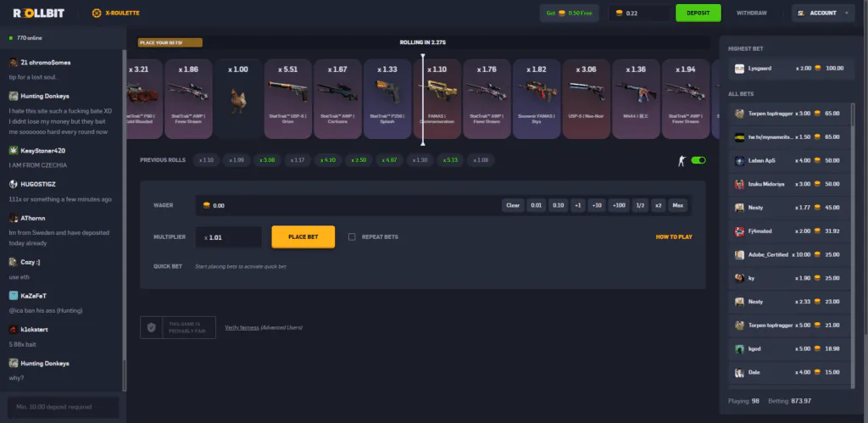The height and width of the screenshot is (423, 868).
Task: Click the x1.82 Souvenir FAMAS card
Action: point(537,99)
